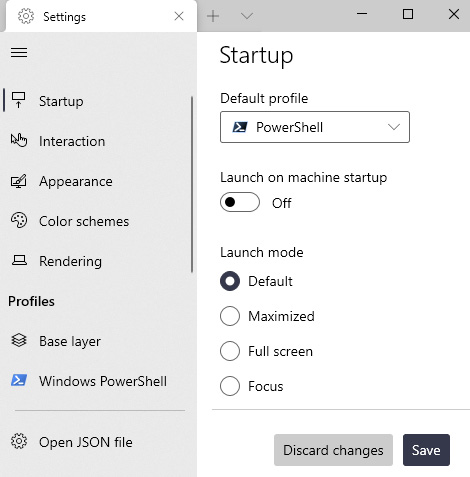The image size is (470, 477).
Task: Switch to the Settings tab title
Action: click(x=64, y=17)
